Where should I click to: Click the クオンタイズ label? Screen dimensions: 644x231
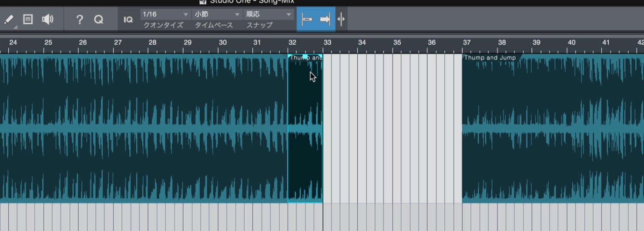(164, 25)
